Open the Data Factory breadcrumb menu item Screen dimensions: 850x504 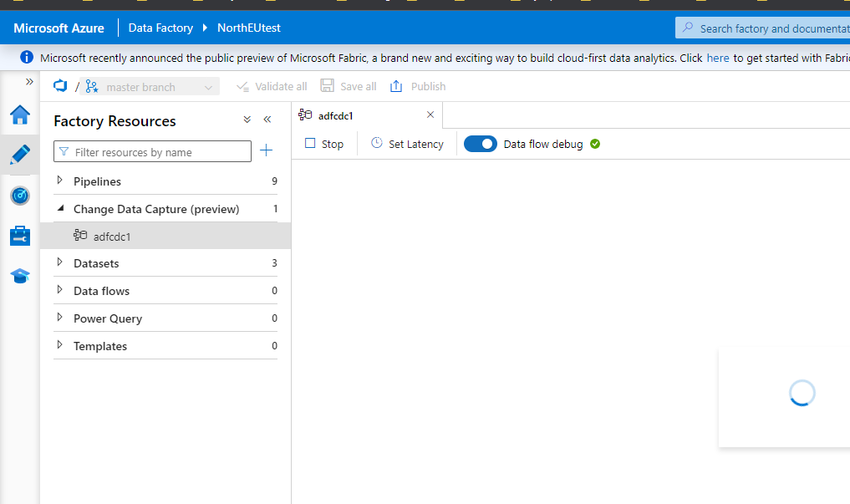point(160,28)
